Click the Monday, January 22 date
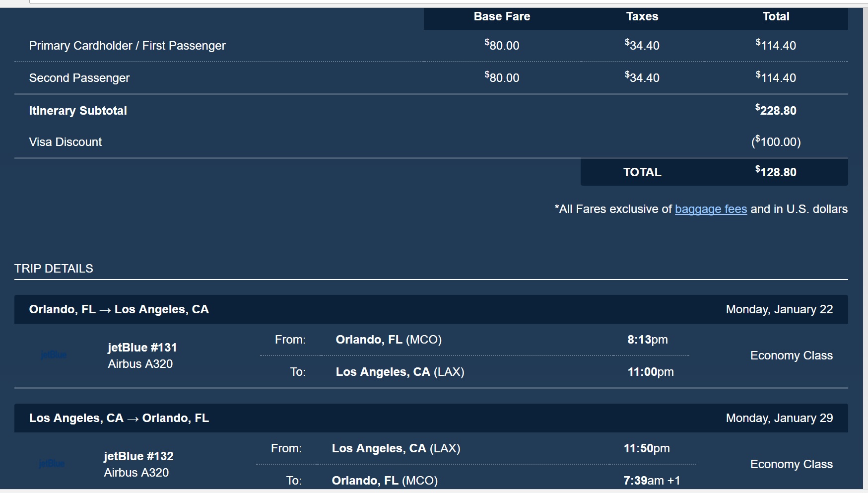Screen dimensions: 868x493 pos(779,309)
